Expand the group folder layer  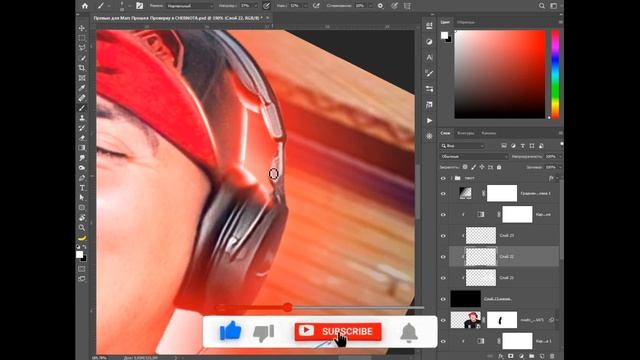(451, 178)
